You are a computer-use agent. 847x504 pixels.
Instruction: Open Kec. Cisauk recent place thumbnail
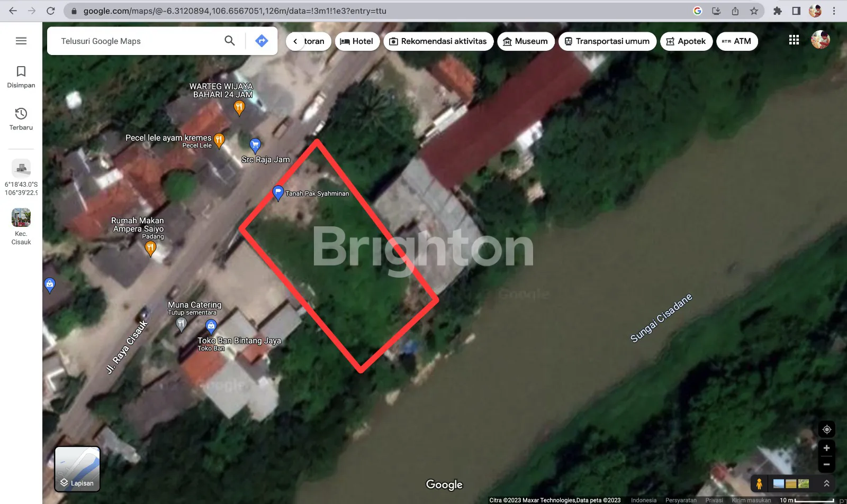pyautogui.click(x=21, y=218)
